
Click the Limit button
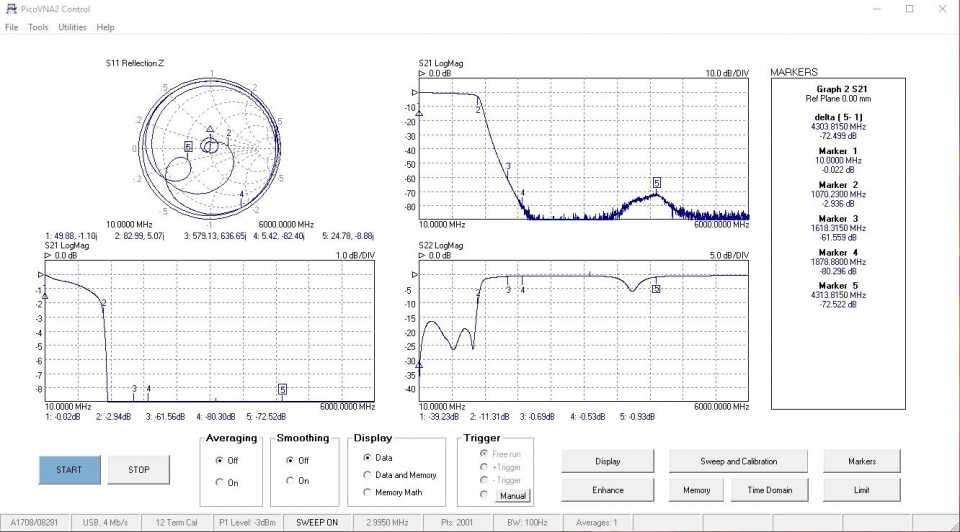tap(861, 490)
